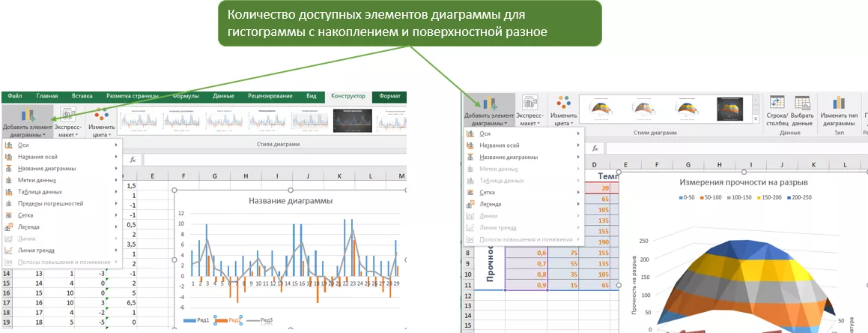Select the Название диаграммы chart title
Viewport: 868px width, 333px height.
(291, 200)
